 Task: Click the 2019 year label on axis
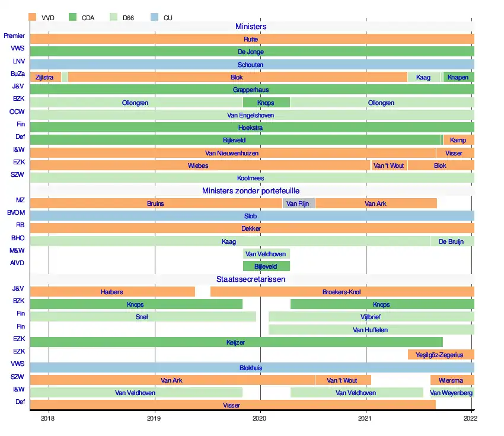click(154, 419)
